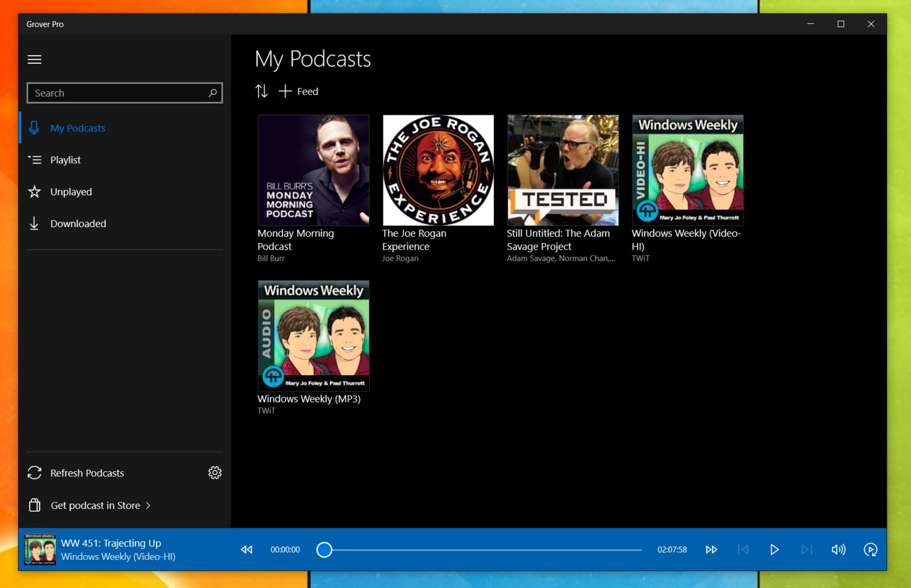Click the playback seek slider handle
911x588 pixels.
pos(324,549)
